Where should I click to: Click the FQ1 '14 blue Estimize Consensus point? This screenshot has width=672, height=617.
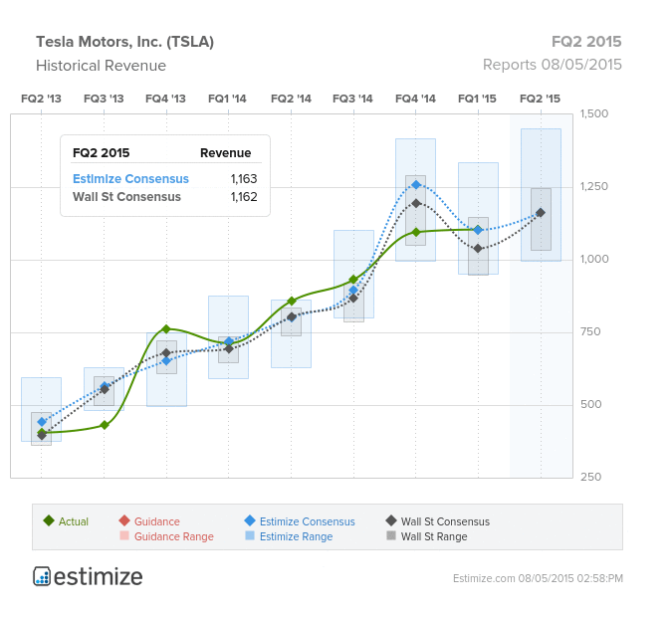click(x=229, y=341)
